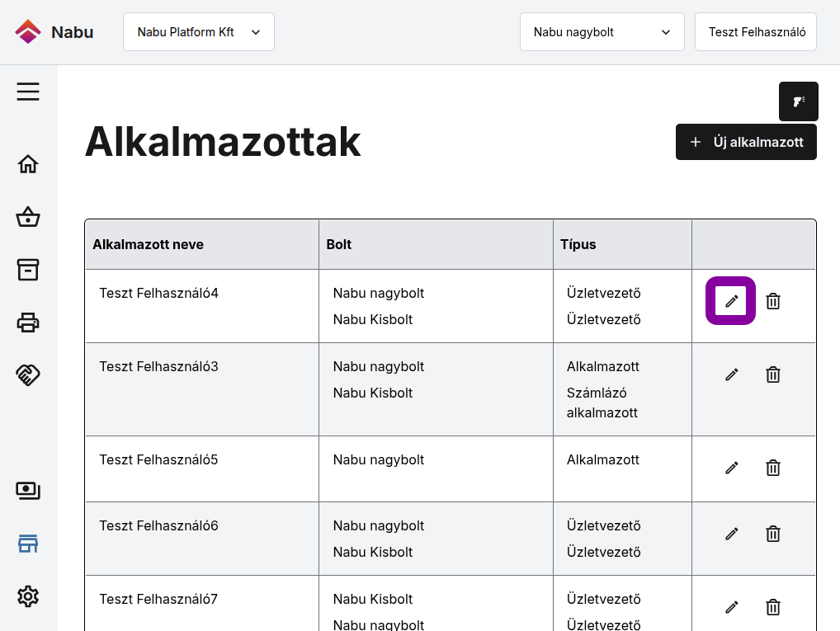Open the Nabu Platform Kft company dropdown

[199, 32]
